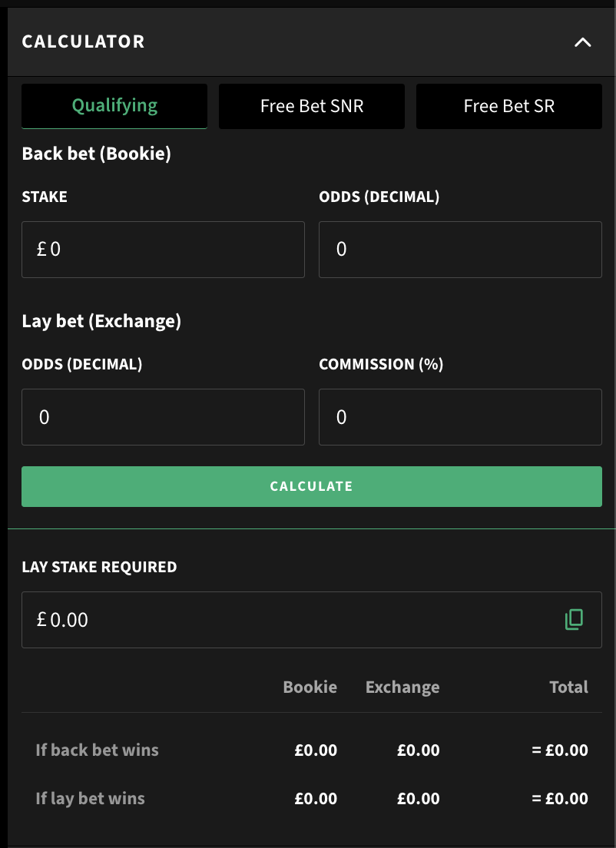The height and width of the screenshot is (848, 616).
Task: Click the Total column header
Action: 568,687
